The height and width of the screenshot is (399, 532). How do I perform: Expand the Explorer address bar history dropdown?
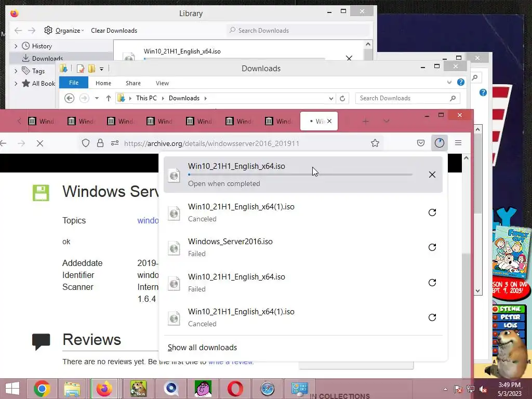(331, 98)
